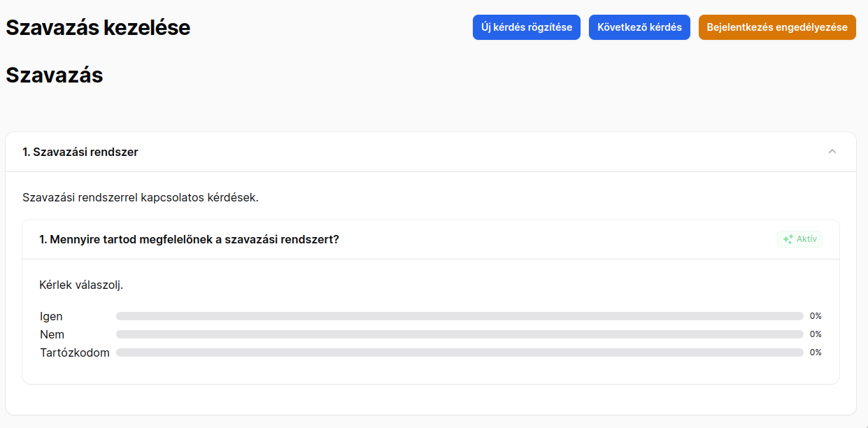Select the Igen answer label

pos(51,316)
